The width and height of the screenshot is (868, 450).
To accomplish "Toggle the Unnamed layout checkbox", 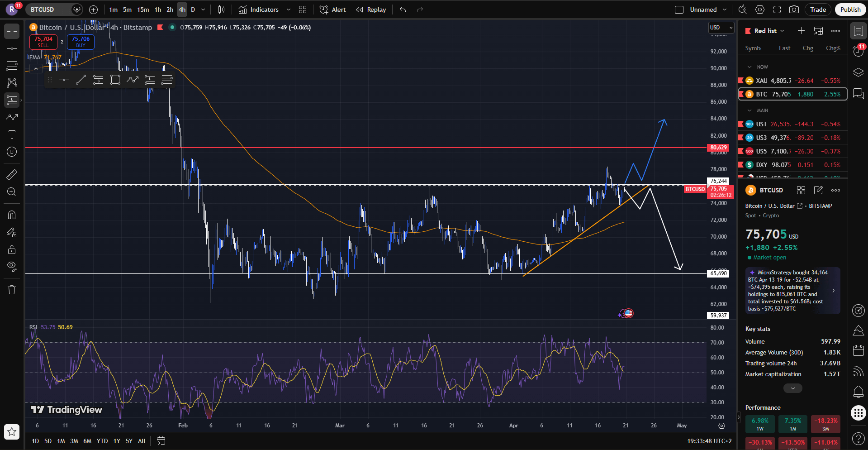I will click(x=679, y=10).
